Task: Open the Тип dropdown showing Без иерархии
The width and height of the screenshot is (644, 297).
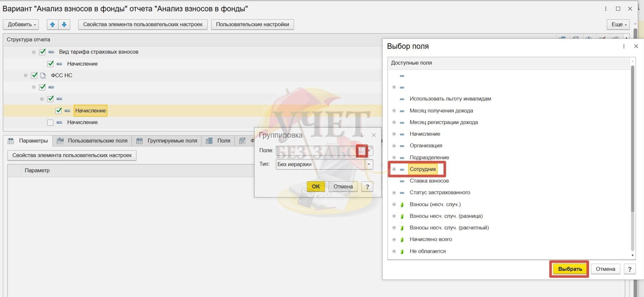Action: (369, 165)
